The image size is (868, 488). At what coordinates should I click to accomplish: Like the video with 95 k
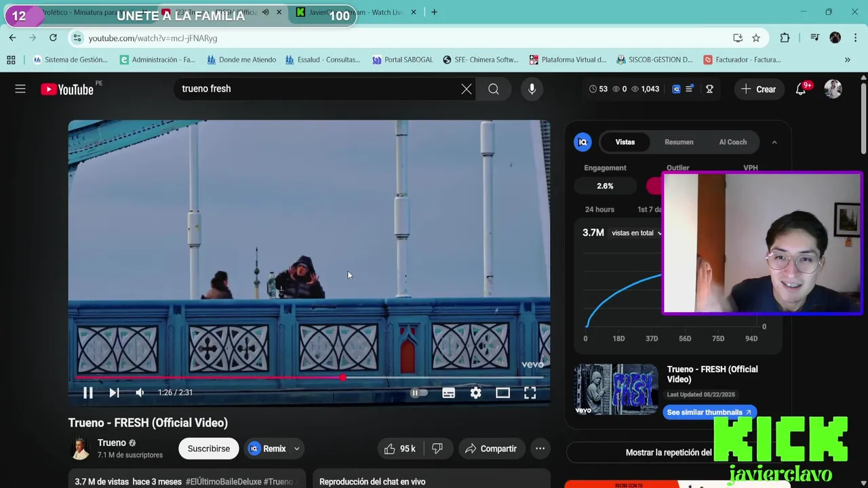pos(399,449)
